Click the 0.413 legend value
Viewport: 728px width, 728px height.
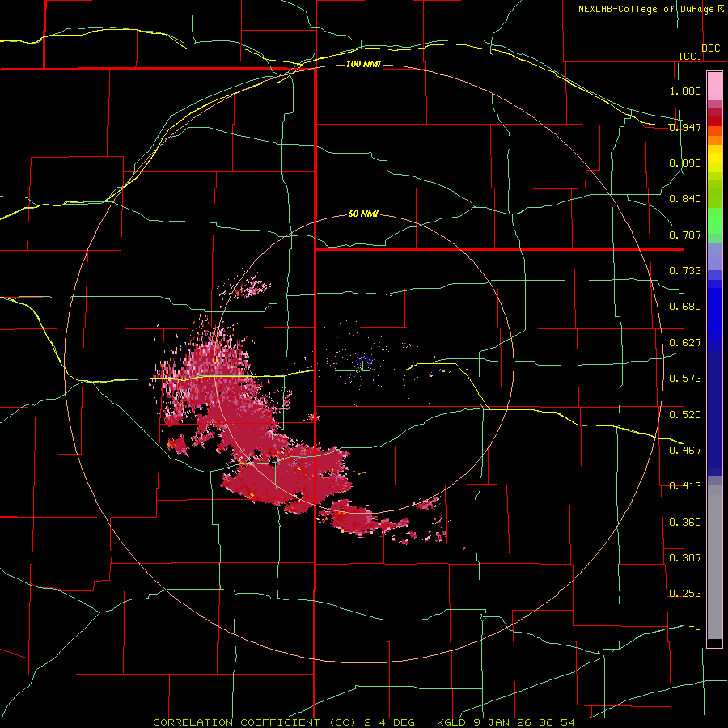685,486
